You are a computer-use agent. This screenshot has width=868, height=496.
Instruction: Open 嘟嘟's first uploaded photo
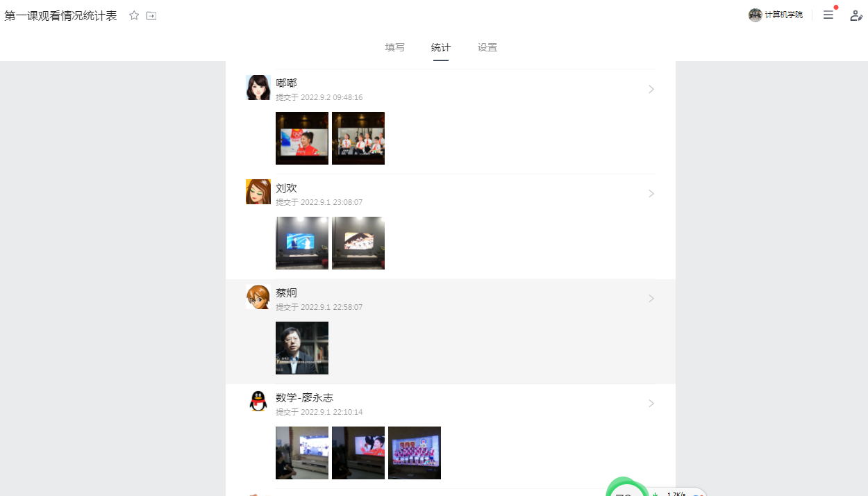[302, 138]
